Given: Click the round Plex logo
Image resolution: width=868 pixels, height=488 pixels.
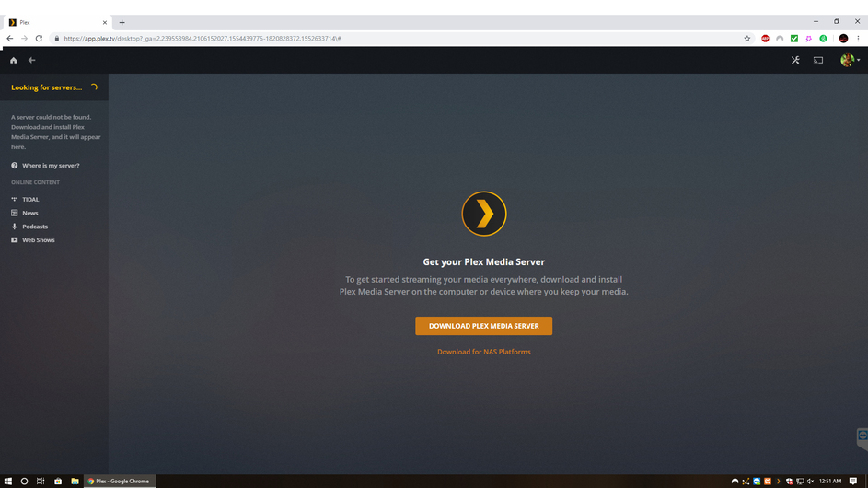Looking at the screenshot, I should click(x=484, y=214).
